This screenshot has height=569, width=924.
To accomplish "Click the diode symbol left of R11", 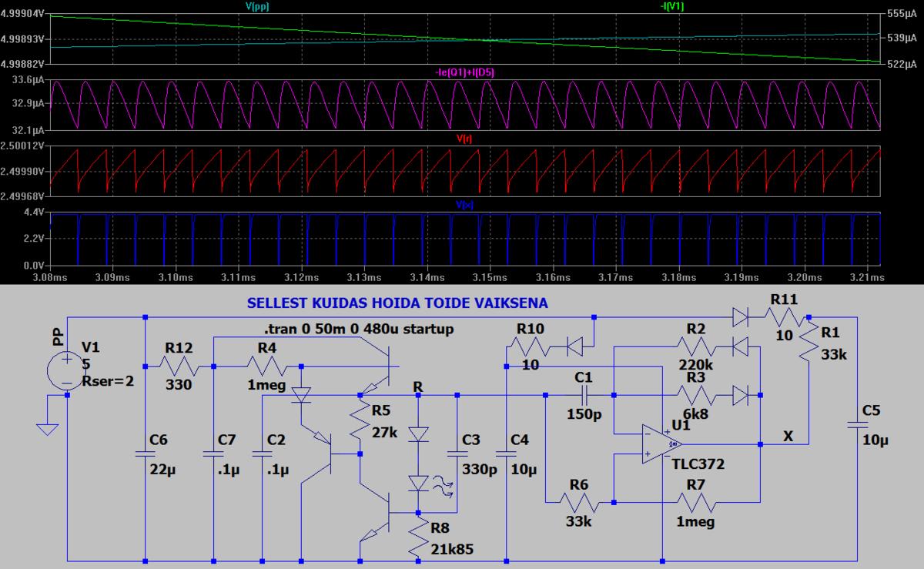I will tap(740, 316).
